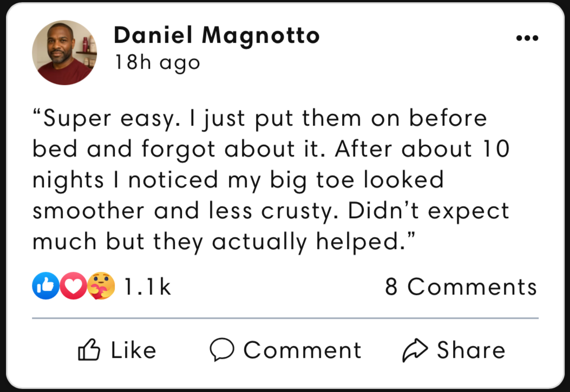Click the care hugging-heart emoji reaction
The image size is (570, 392).
click(101, 286)
